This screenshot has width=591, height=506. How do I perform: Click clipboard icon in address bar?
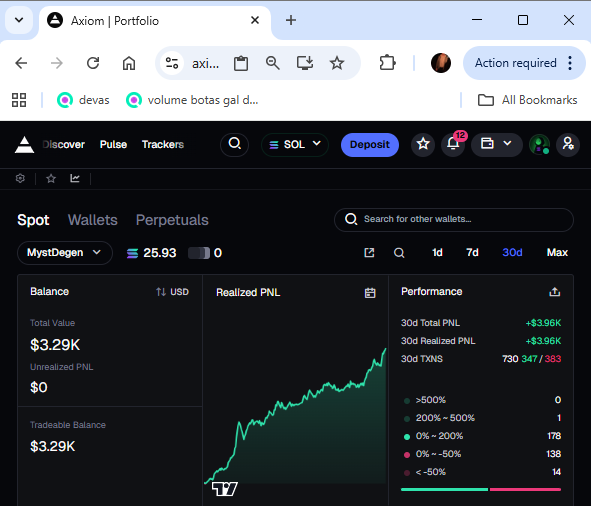241,63
